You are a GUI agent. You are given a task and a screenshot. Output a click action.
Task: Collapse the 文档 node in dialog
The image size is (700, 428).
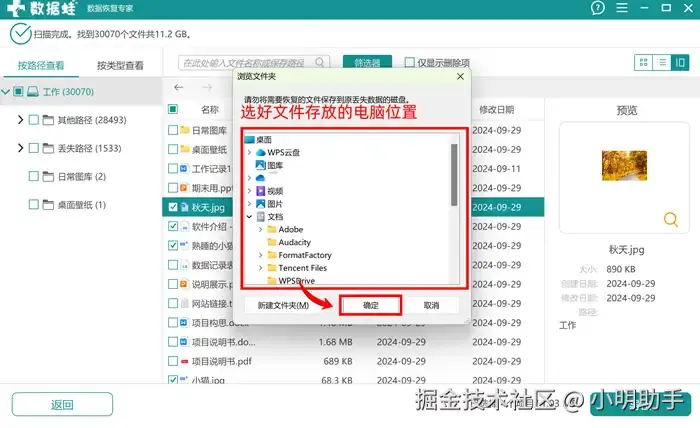249,217
